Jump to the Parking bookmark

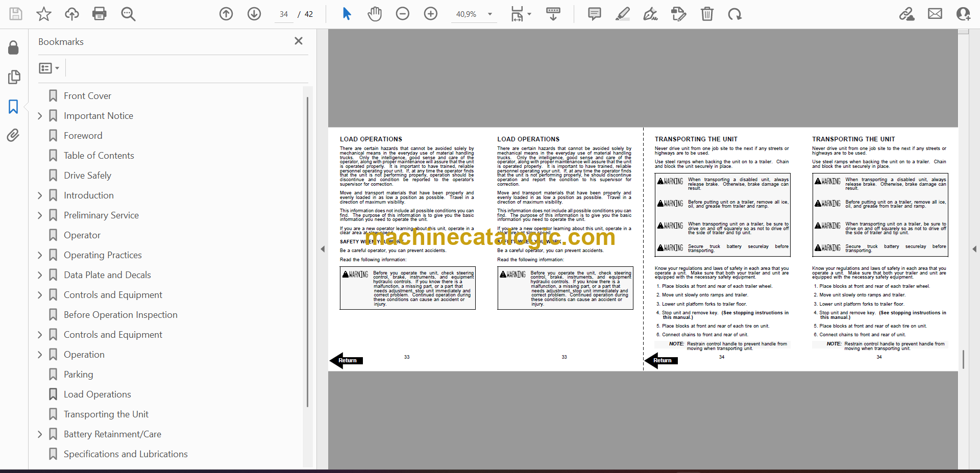(x=79, y=375)
